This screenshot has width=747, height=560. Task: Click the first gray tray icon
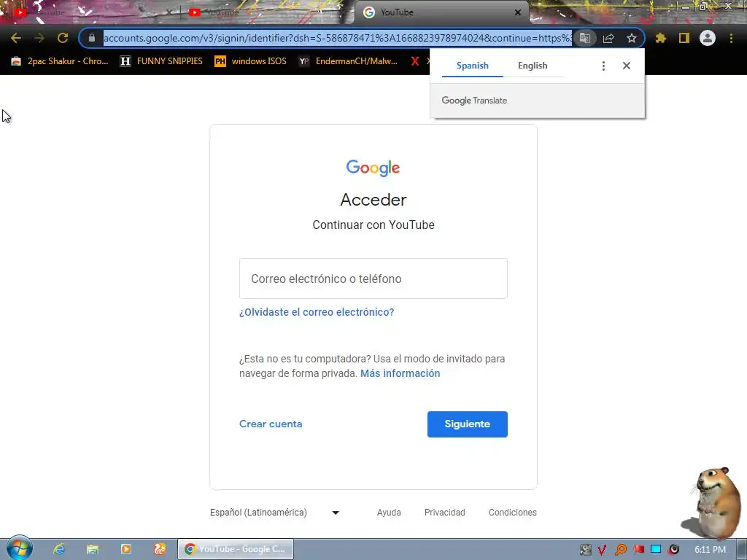pos(585,550)
